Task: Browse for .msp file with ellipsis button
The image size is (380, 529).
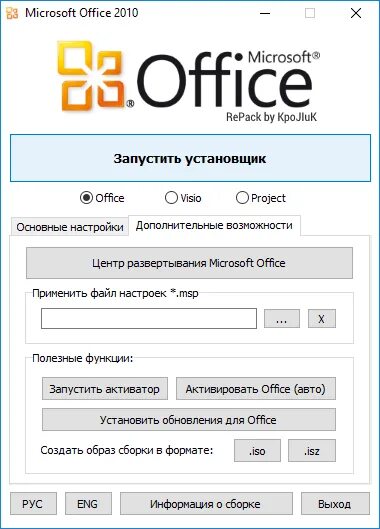Action: (282, 318)
